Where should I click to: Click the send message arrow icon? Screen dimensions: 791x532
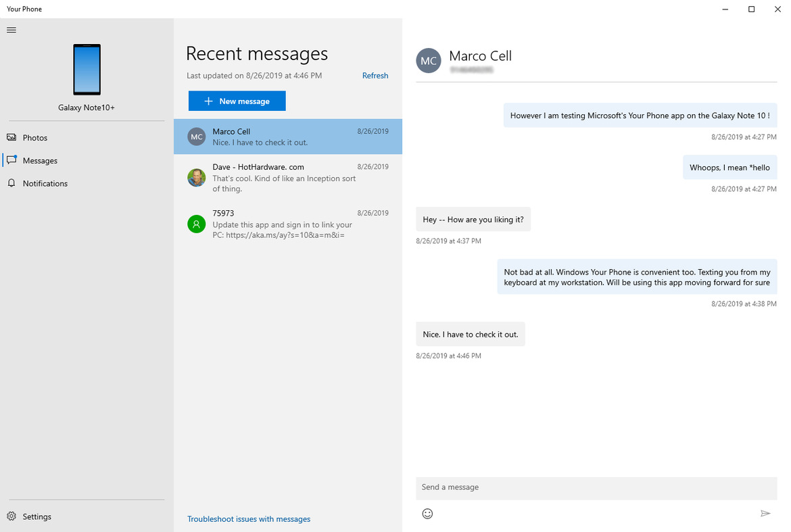click(765, 513)
